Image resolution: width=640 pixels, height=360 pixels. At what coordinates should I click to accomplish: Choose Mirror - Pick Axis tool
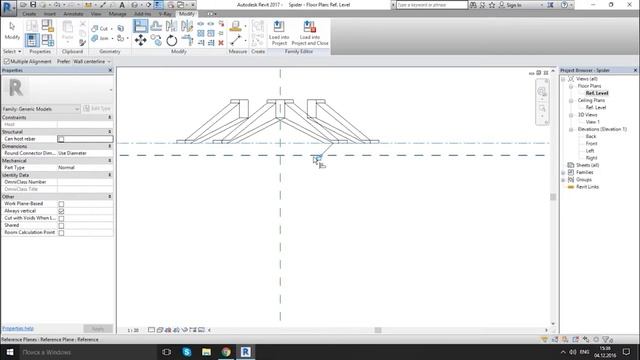171,26
